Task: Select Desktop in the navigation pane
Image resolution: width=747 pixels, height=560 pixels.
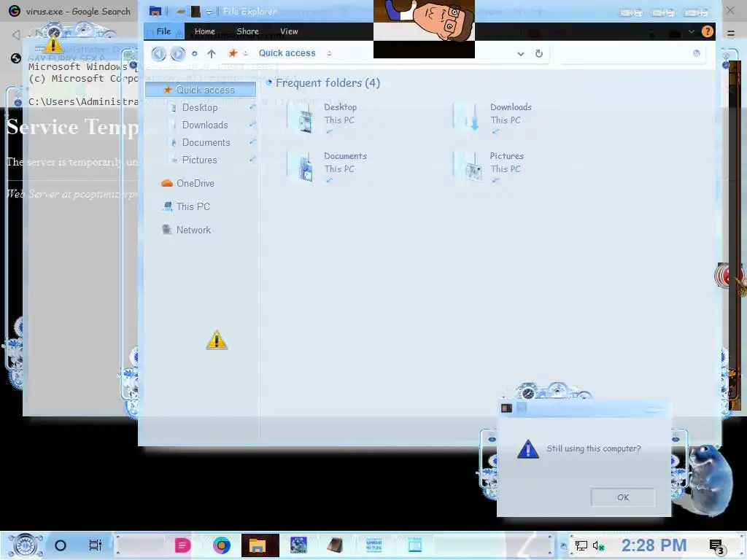Action: (200, 108)
